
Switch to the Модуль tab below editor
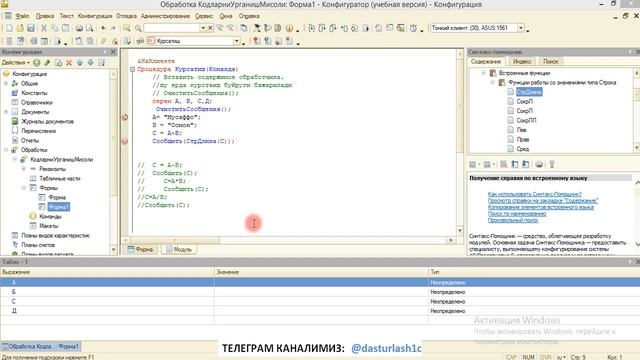179,249
